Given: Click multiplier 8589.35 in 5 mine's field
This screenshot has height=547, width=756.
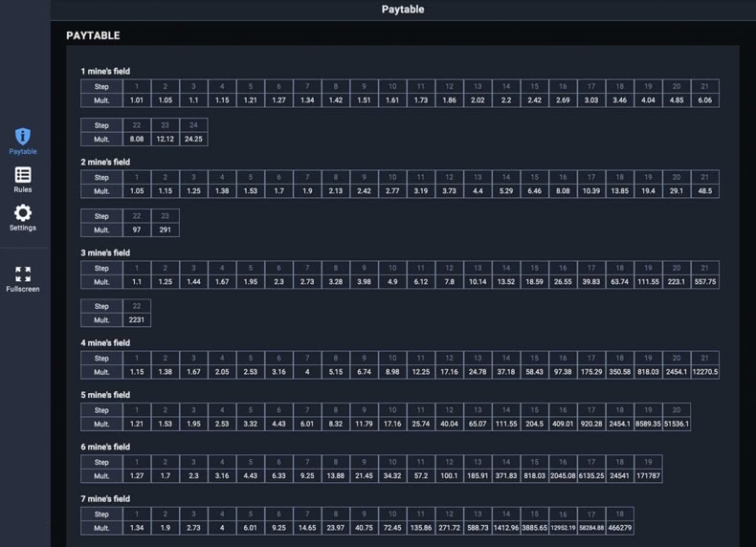Looking at the screenshot, I should coord(648,424).
